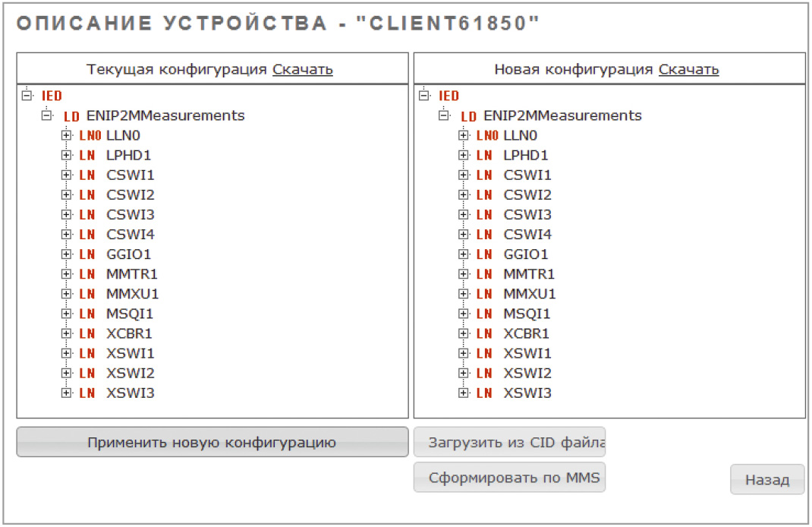Select XSWI3 text in new configuration

coord(527,393)
